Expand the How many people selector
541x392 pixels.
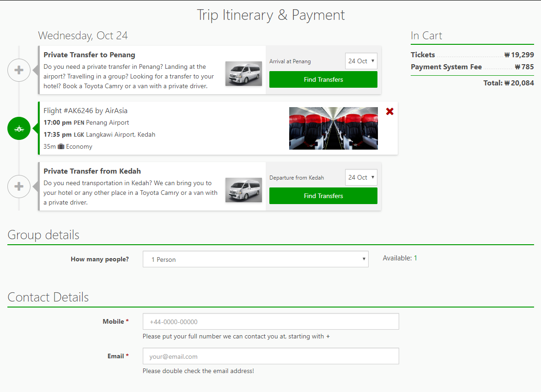pos(255,259)
